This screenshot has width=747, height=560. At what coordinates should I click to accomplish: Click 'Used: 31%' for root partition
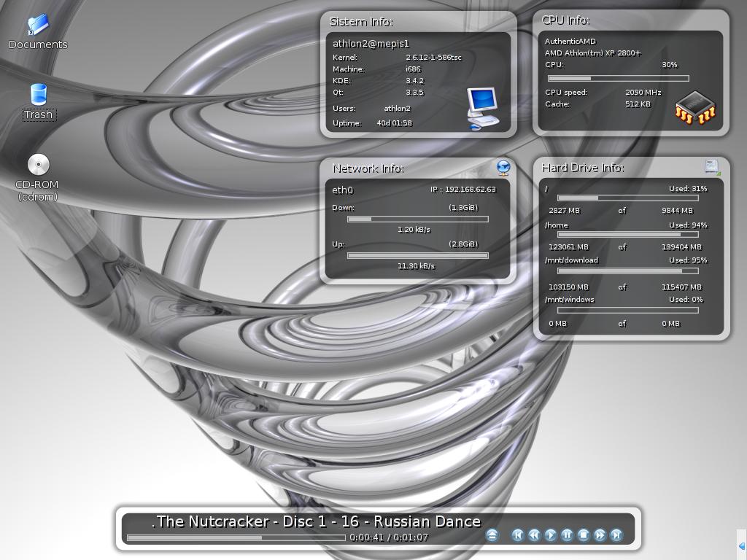click(x=689, y=189)
